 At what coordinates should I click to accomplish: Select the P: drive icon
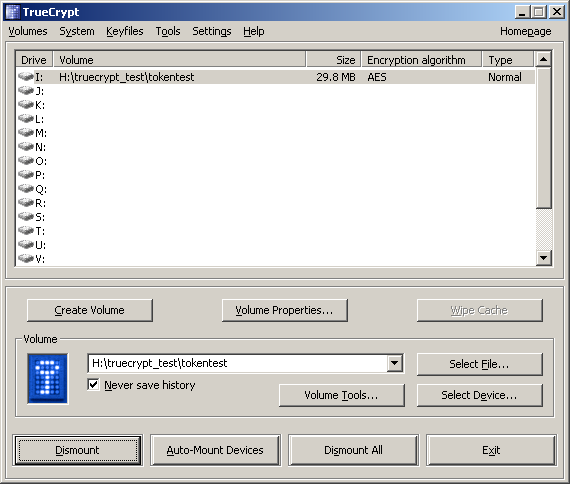tap(26, 175)
